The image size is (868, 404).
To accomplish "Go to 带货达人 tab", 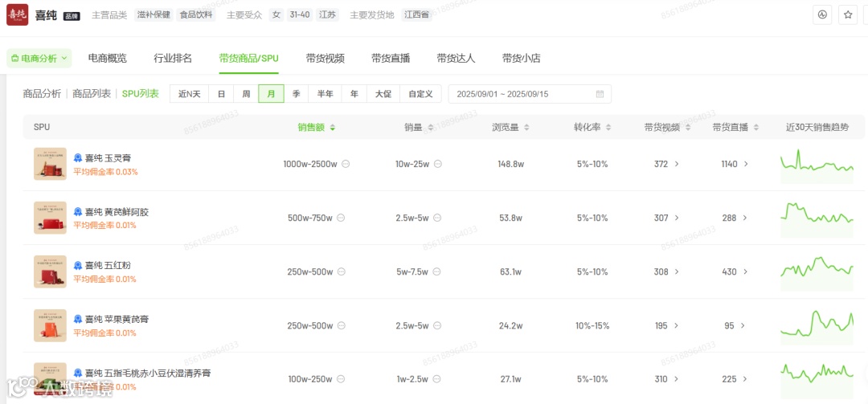I will click(x=457, y=58).
